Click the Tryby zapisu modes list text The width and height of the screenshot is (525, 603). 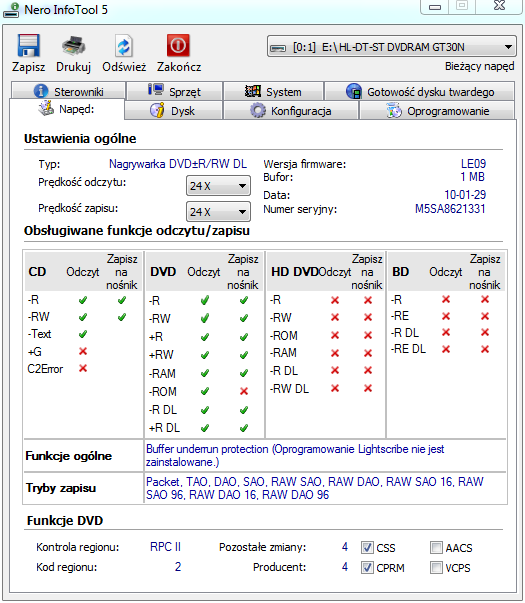315,488
